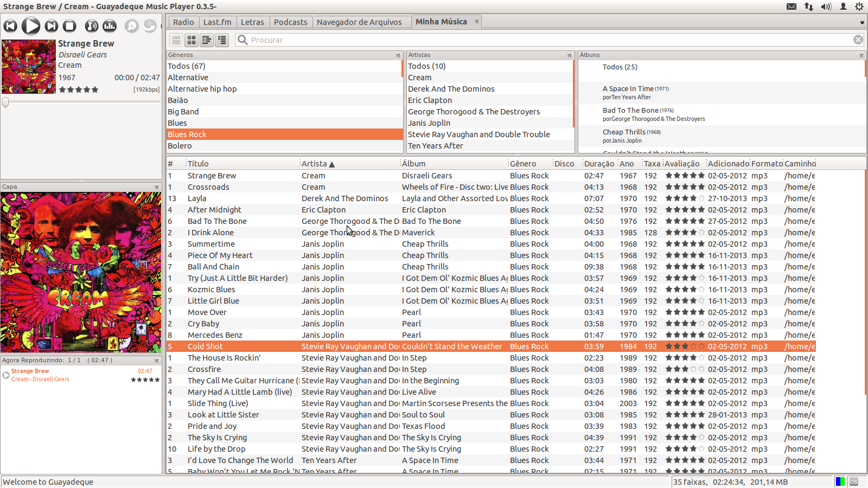Click the Disraeli Gears cover thumbnail
Viewport: 868px width, 488px height.
click(x=29, y=67)
